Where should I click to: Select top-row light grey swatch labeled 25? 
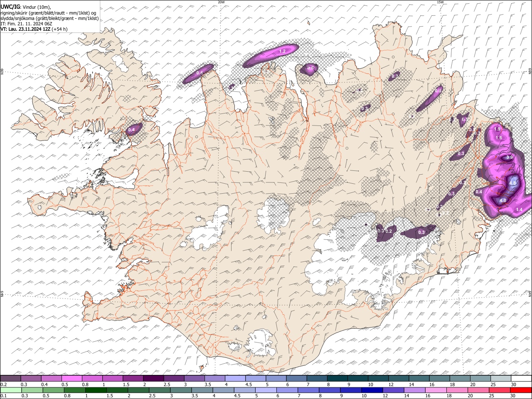pos(500,379)
